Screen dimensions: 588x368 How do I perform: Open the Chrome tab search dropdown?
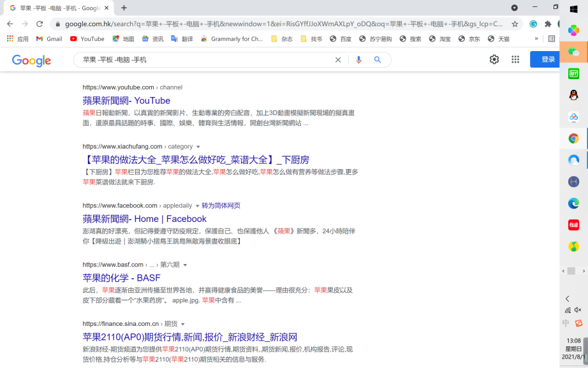point(515,8)
